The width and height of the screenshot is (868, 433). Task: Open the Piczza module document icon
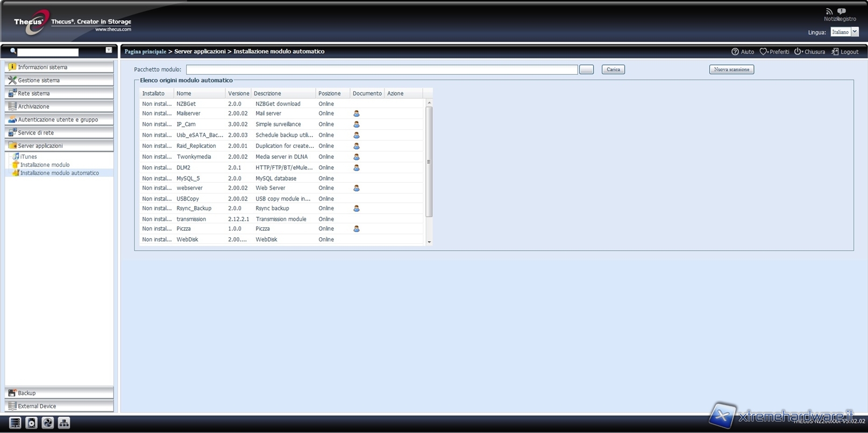coord(356,229)
